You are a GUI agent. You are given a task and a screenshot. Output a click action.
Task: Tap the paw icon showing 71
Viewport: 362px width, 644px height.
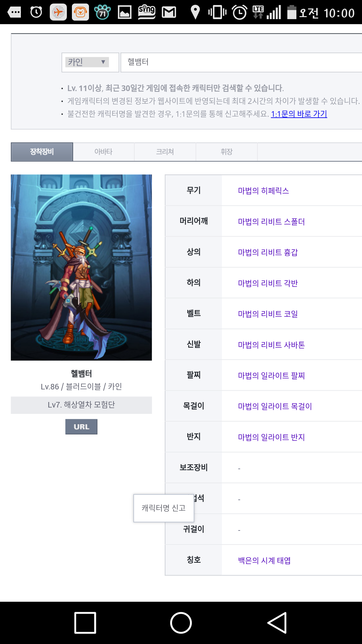[x=103, y=12]
